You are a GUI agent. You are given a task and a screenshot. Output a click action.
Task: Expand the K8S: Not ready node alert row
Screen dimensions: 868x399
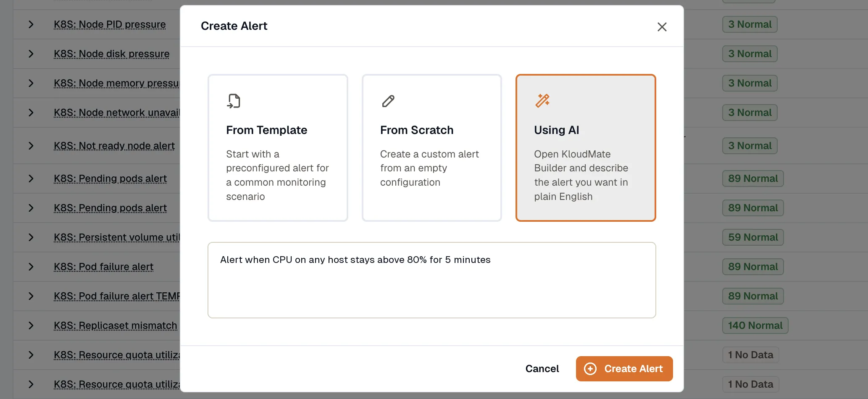pyautogui.click(x=31, y=146)
